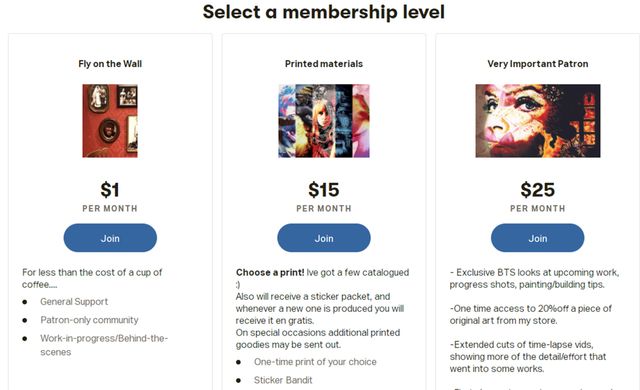This screenshot has height=390, width=640.
Task: Click the Exclusive BTS looks description text
Action: [534, 278]
